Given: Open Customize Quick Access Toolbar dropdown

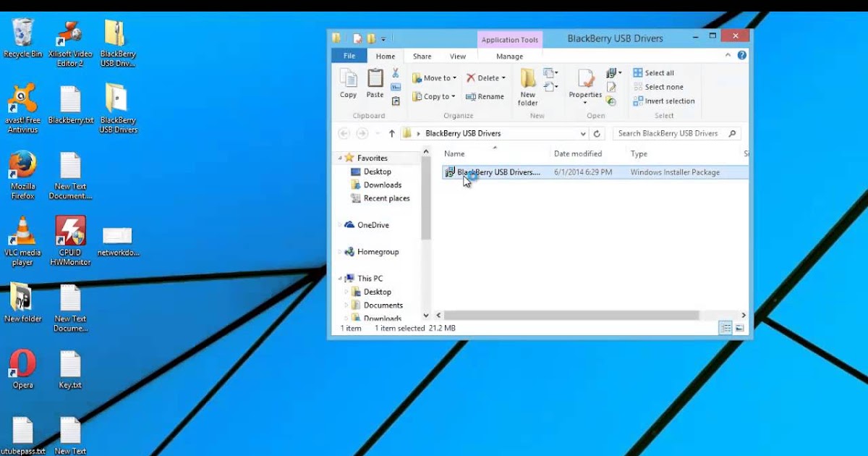Looking at the screenshot, I should pos(383,38).
